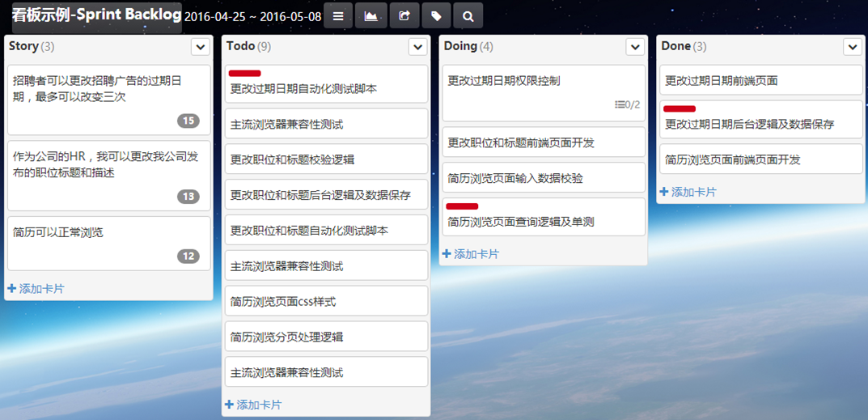
Task: Click the Done column header title
Action: coord(676,47)
